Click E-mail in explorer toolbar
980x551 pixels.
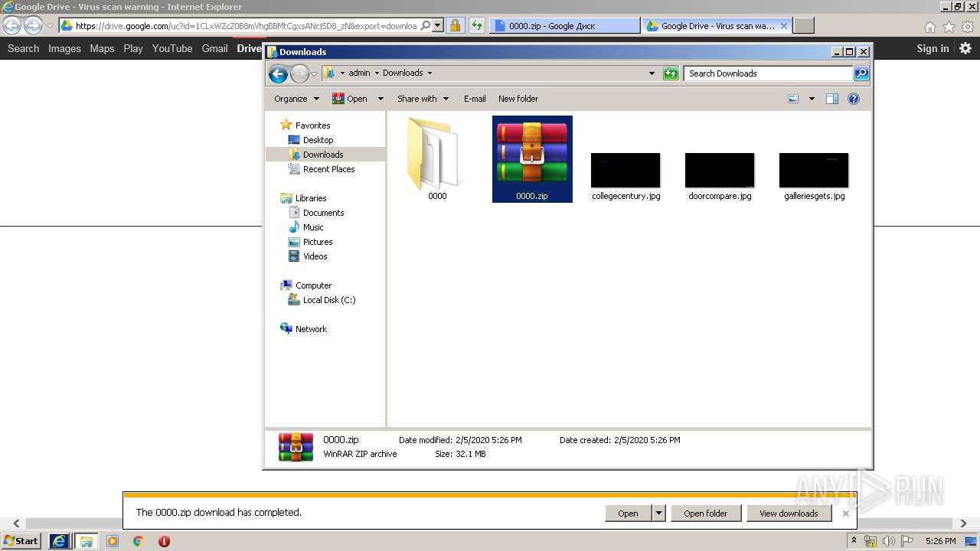[x=475, y=99]
